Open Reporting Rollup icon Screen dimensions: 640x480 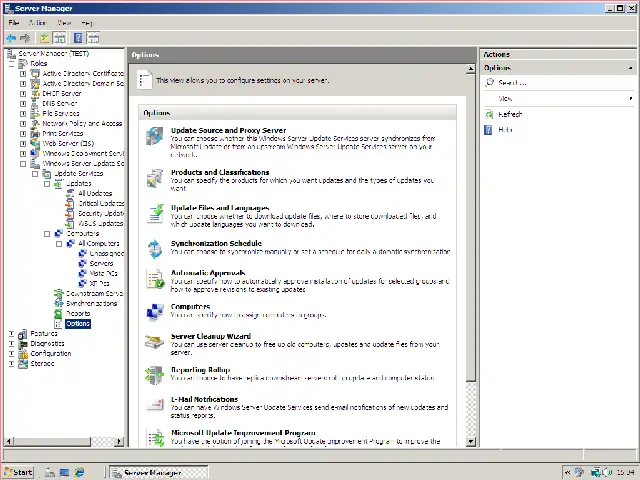pos(155,375)
